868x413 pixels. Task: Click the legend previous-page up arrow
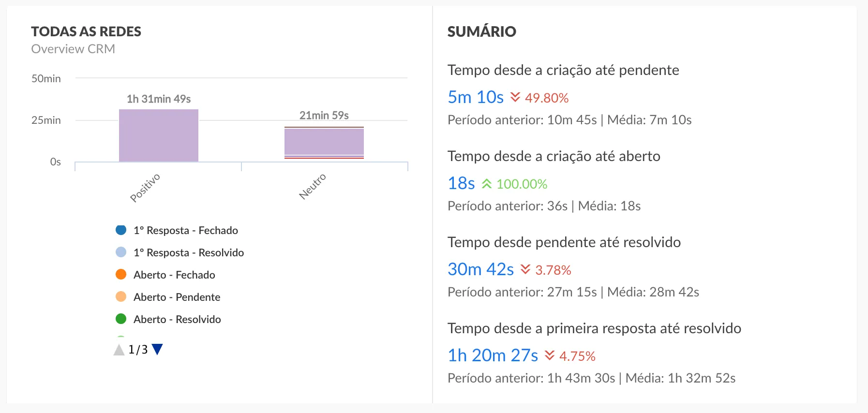[119, 350]
